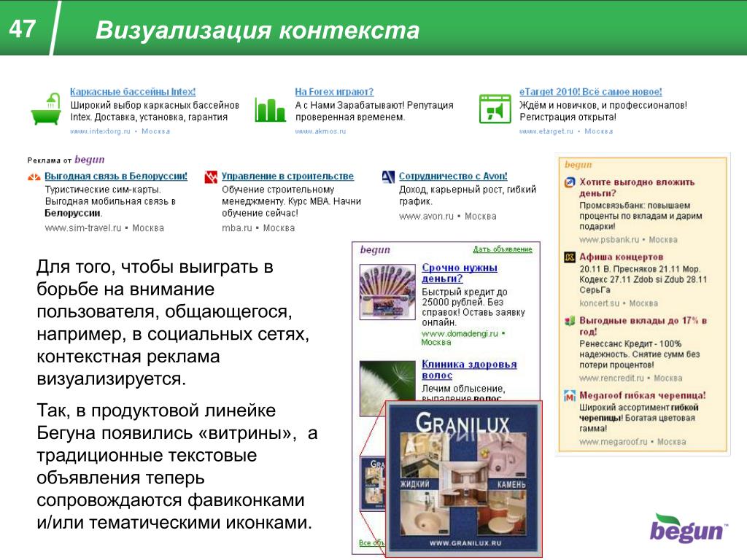Click the Хотите выгодно вложить деньги? headline
This screenshot has height=560, width=747.
(637, 187)
